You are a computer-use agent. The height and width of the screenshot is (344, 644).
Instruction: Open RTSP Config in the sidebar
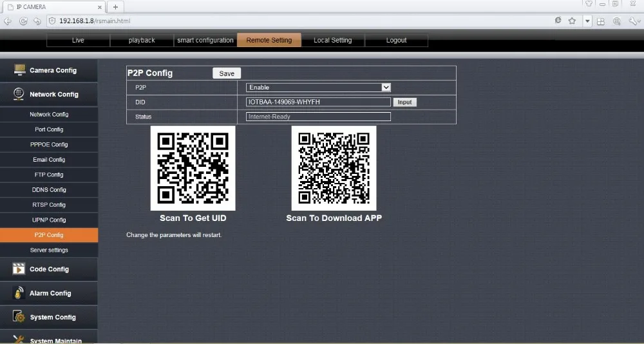[49, 205]
